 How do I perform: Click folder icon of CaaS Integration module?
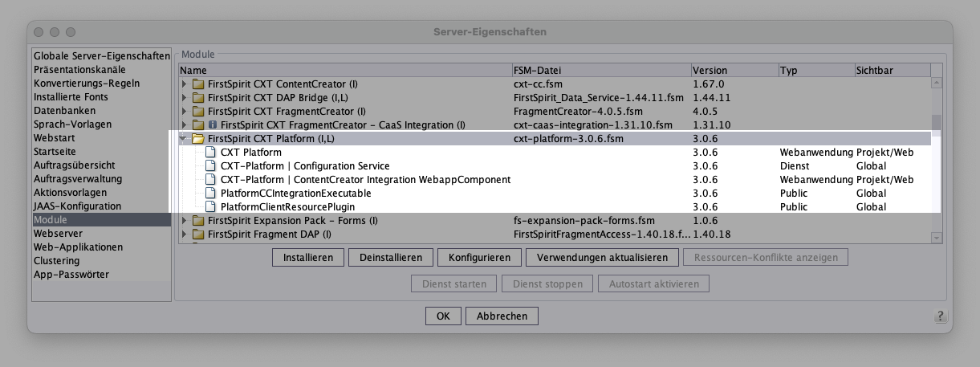198,125
